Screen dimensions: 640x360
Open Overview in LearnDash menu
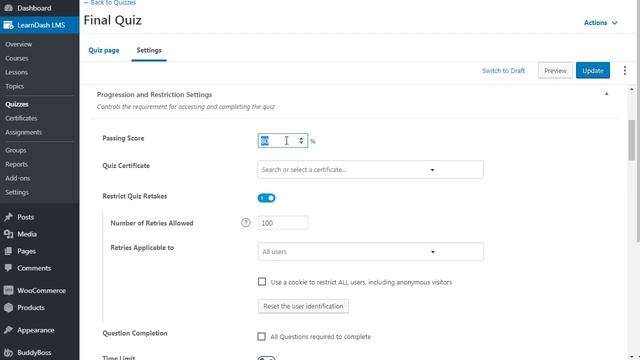19,44
